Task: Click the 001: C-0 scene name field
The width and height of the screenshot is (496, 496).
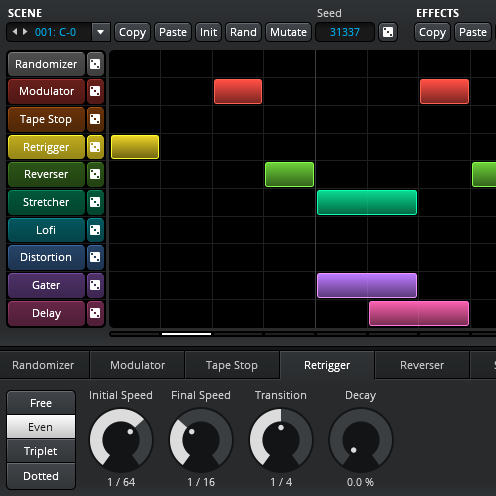Action: coord(56,32)
